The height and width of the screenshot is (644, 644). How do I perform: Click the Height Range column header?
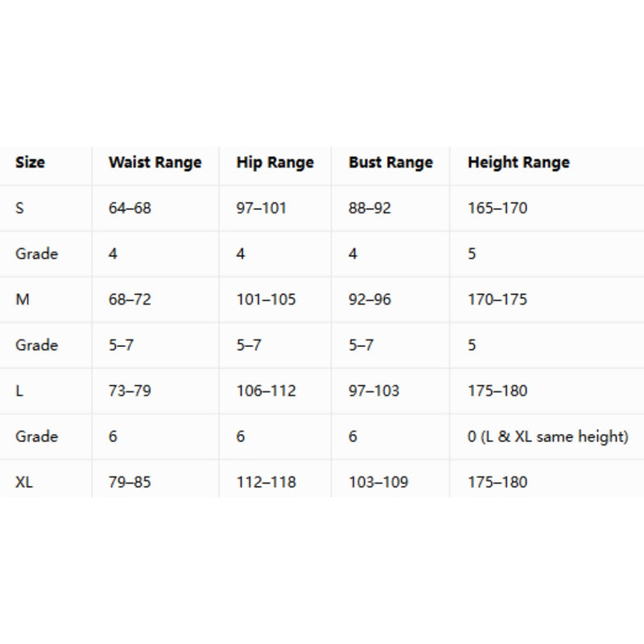[518, 163]
